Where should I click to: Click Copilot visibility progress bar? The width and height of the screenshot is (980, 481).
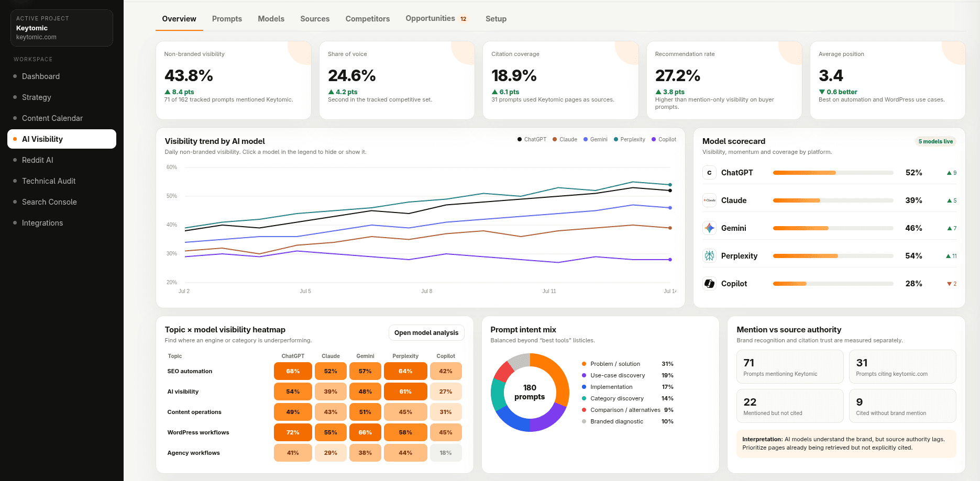click(833, 284)
